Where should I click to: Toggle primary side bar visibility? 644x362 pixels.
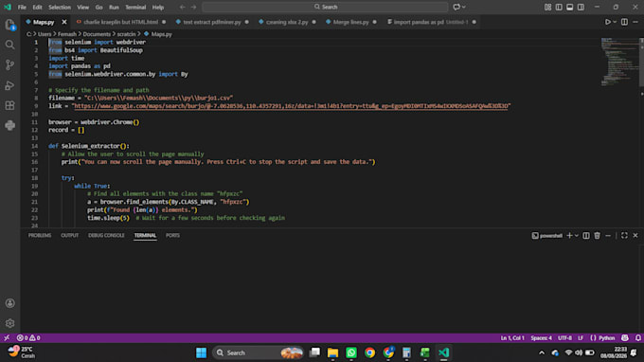(559, 7)
